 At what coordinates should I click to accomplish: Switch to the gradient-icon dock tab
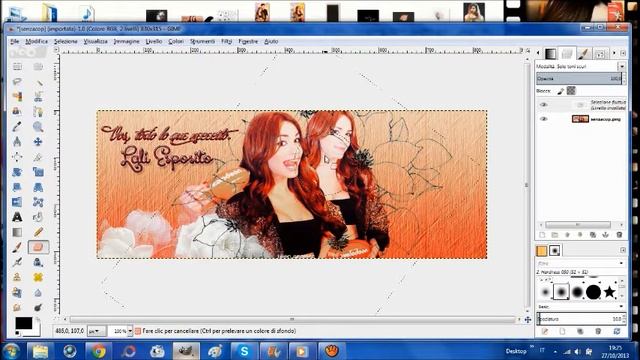tap(551, 53)
